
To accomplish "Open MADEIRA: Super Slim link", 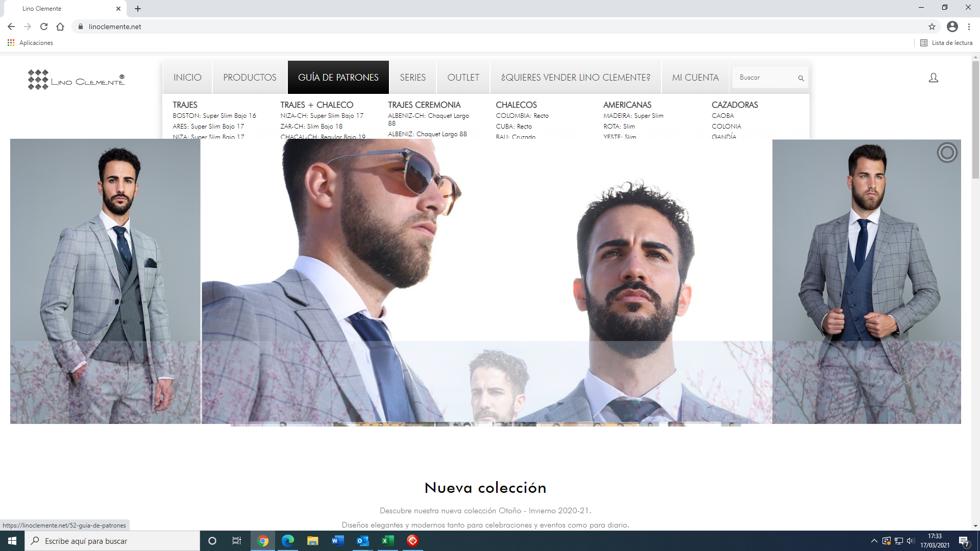I will pos(633,116).
